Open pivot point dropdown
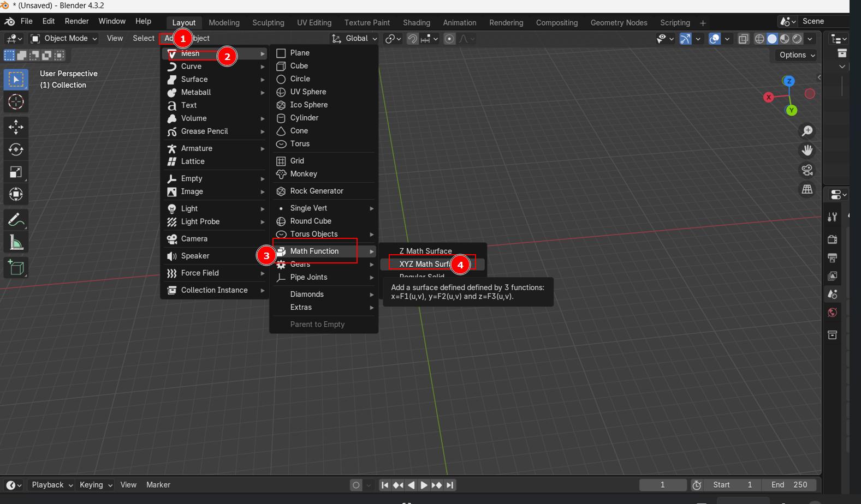This screenshot has width=861, height=504. [393, 39]
